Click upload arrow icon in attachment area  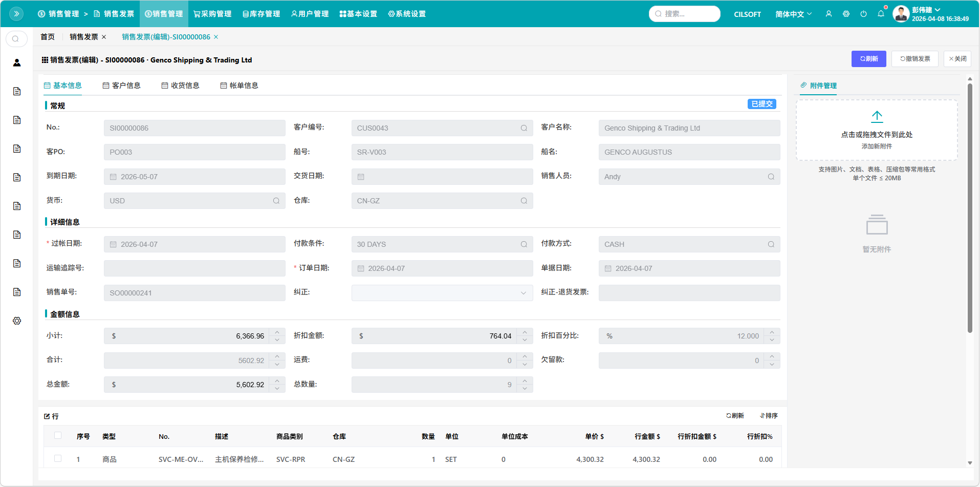877,117
